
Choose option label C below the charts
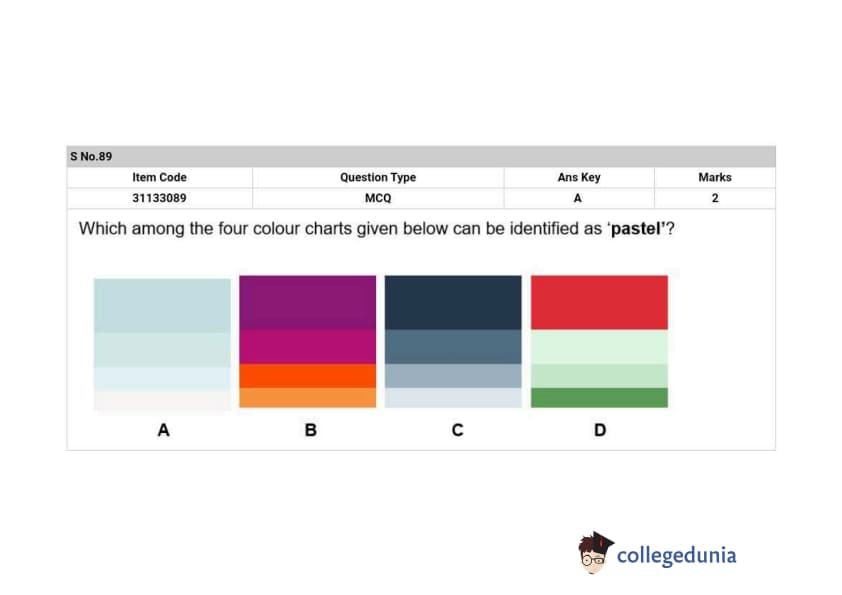pos(457,430)
